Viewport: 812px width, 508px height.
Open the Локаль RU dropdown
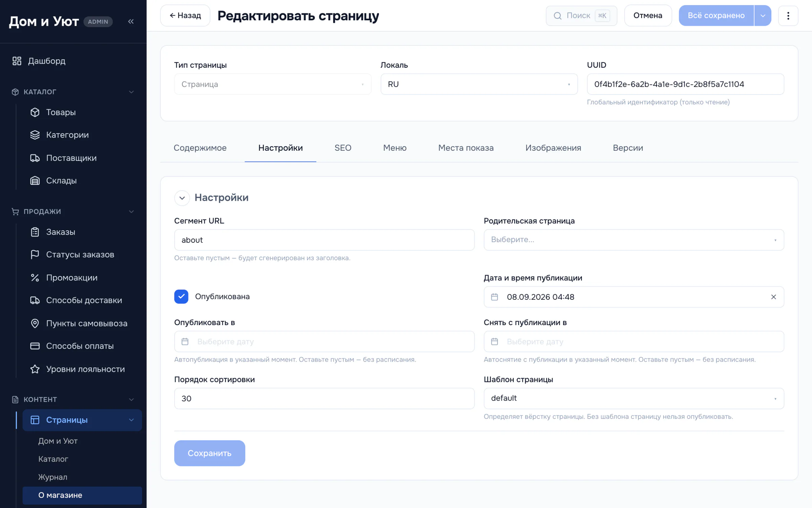[x=479, y=84]
